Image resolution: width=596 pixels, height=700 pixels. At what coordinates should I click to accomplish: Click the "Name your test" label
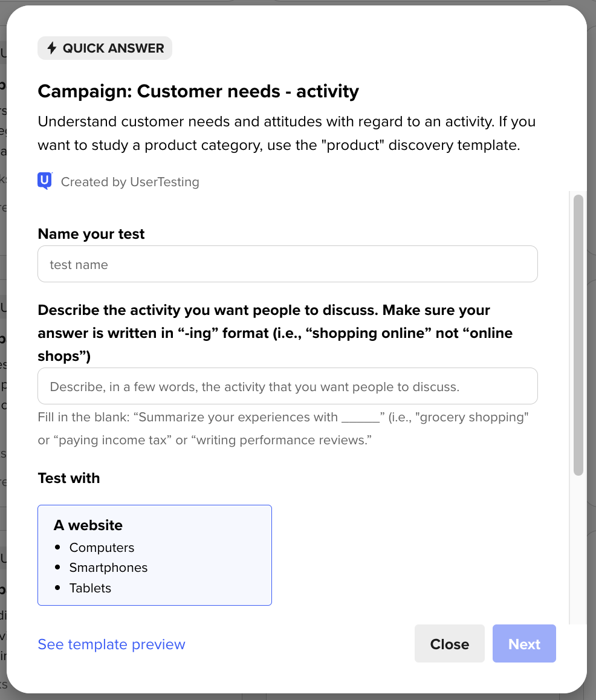[91, 234]
